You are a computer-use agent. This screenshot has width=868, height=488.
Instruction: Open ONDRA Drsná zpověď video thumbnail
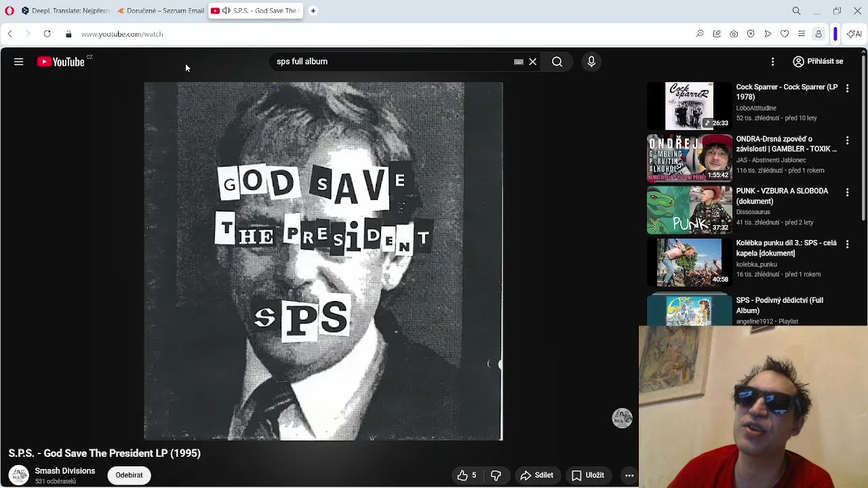[x=689, y=158]
